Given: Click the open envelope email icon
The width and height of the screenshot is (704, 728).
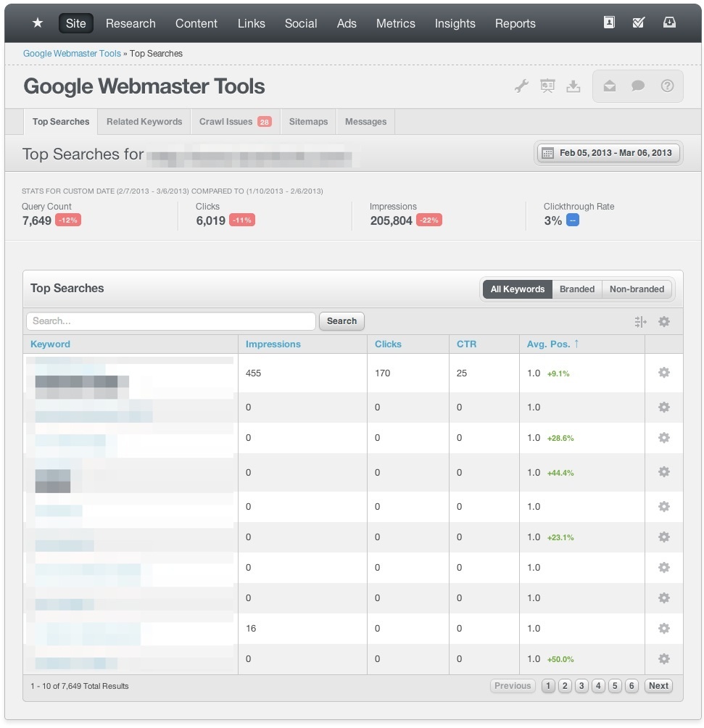Looking at the screenshot, I should click(609, 86).
